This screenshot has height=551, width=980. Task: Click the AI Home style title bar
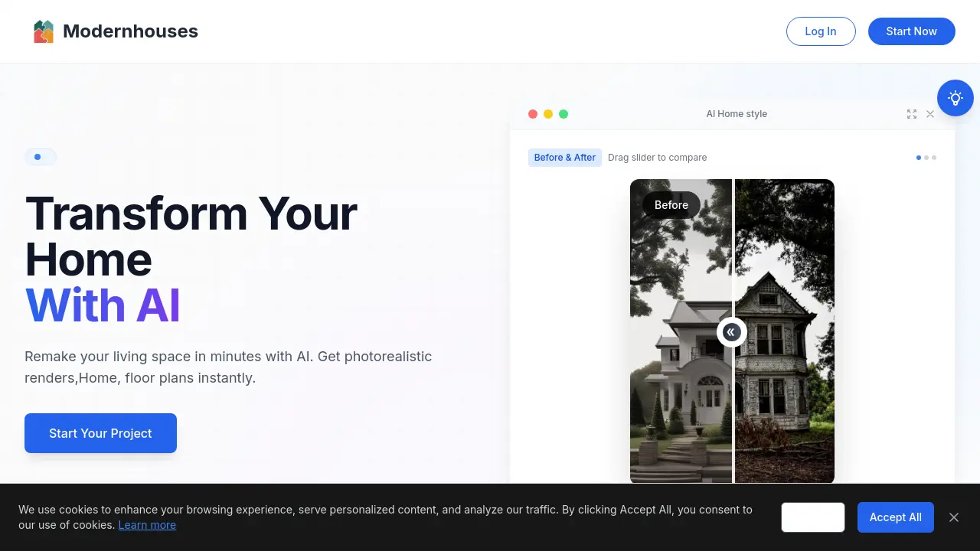737,113
